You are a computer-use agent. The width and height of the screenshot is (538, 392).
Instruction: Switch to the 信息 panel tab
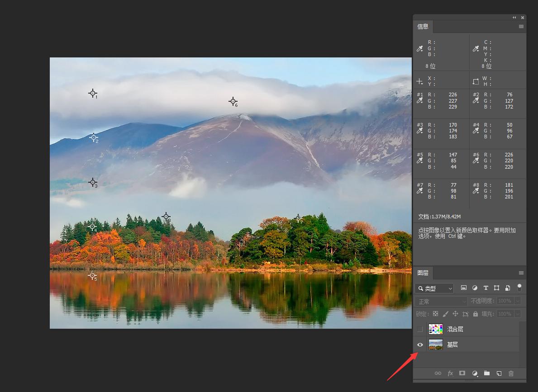click(x=423, y=27)
